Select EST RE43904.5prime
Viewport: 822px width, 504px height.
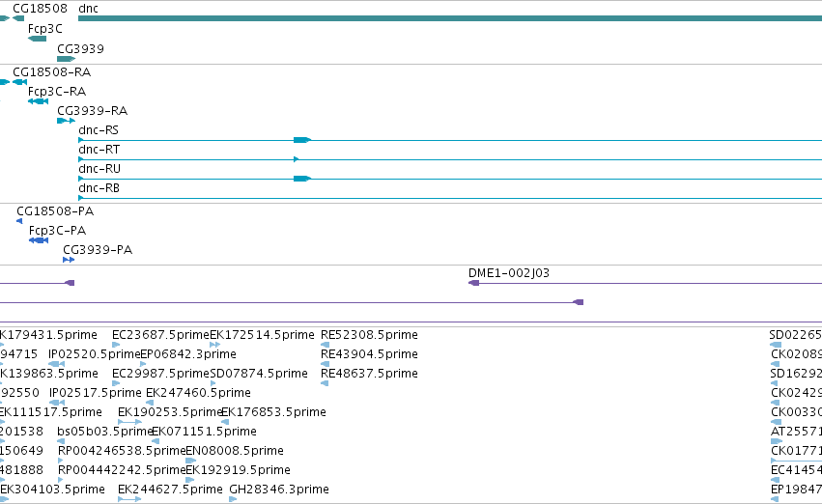[370, 354]
